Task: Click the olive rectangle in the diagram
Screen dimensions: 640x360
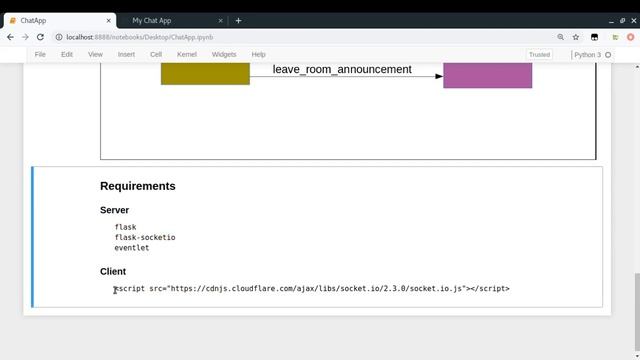Action: coord(205,74)
